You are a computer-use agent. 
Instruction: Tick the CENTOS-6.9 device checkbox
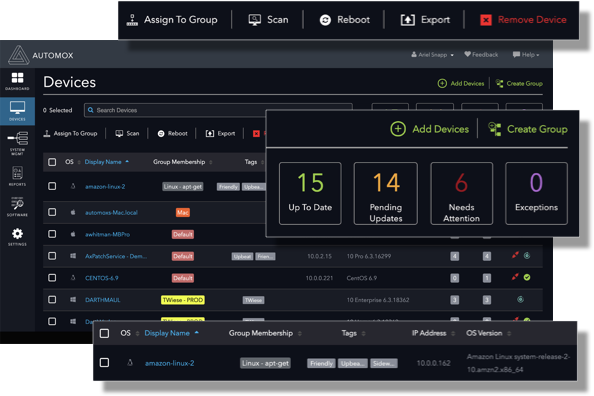coord(52,277)
